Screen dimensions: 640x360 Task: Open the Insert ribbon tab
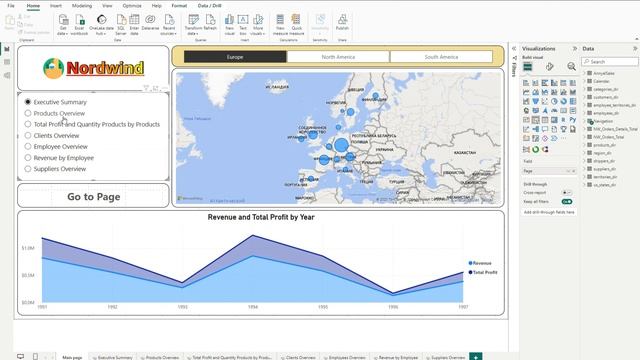[56, 6]
